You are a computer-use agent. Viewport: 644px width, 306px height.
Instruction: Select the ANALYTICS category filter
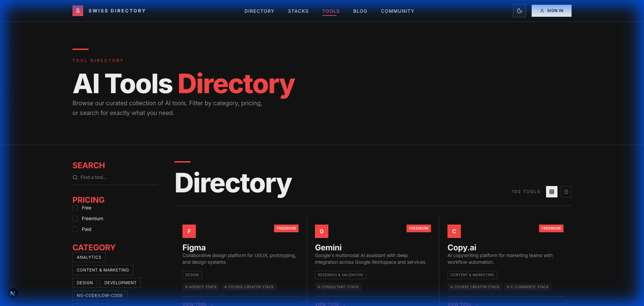coord(89,257)
